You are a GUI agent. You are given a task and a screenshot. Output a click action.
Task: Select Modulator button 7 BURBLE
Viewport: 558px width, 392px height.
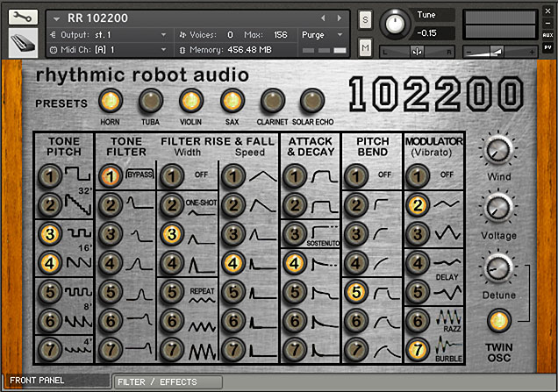(418, 350)
